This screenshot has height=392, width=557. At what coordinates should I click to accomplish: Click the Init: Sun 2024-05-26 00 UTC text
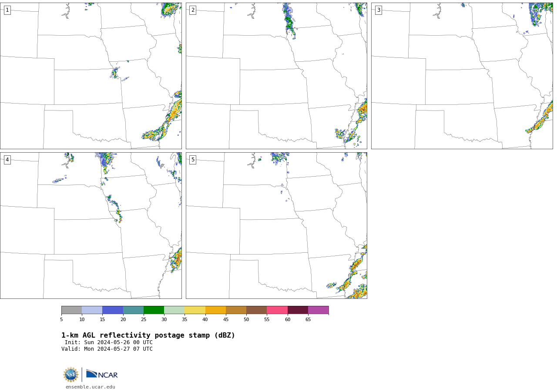[x=109, y=342]
